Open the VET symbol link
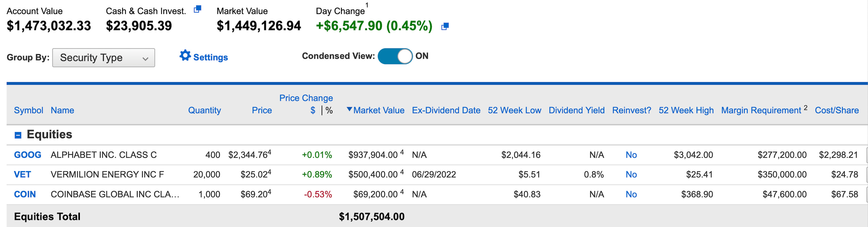This screenshot has height=227, width=868. point(23,174)
